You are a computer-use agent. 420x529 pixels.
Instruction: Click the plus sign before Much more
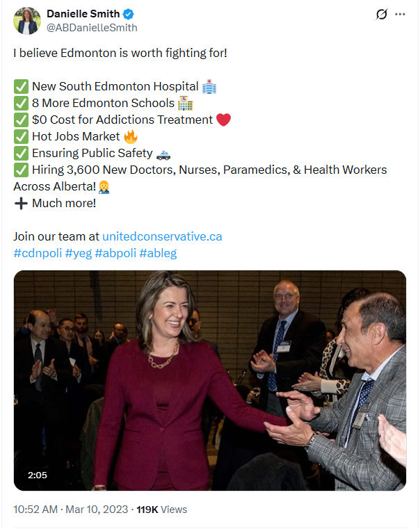tap(21, 204)
